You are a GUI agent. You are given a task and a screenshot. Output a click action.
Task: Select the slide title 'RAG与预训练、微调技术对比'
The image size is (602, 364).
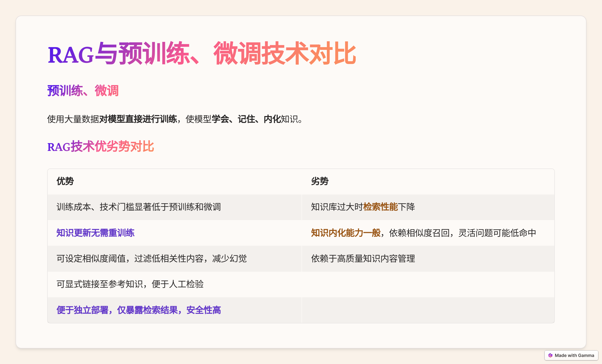click(x=201, y=54)
